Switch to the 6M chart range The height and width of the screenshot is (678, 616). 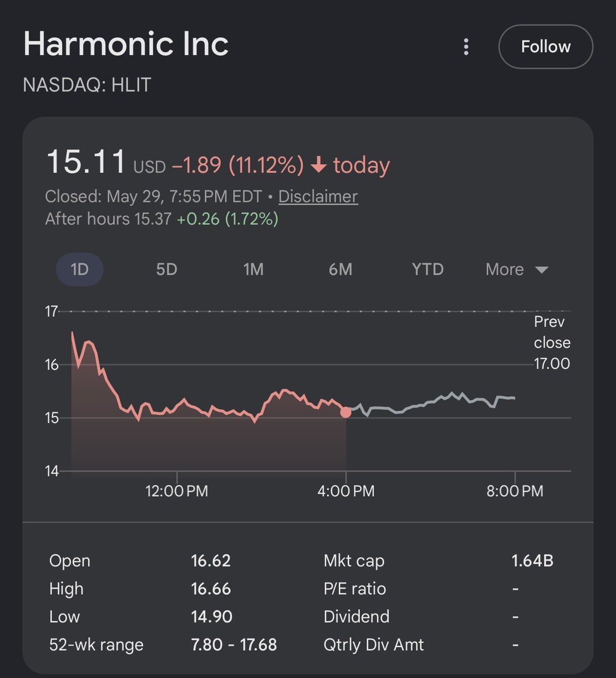click(340, 270)
